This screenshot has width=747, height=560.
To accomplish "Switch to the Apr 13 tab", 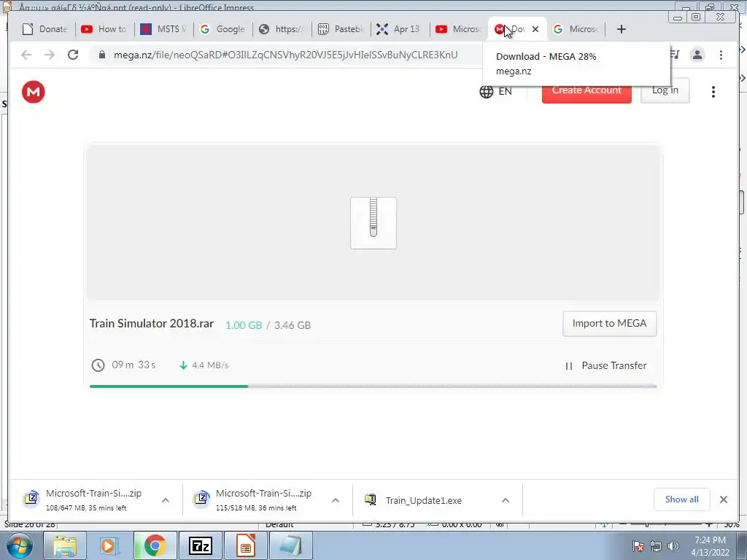I will 400,29.
